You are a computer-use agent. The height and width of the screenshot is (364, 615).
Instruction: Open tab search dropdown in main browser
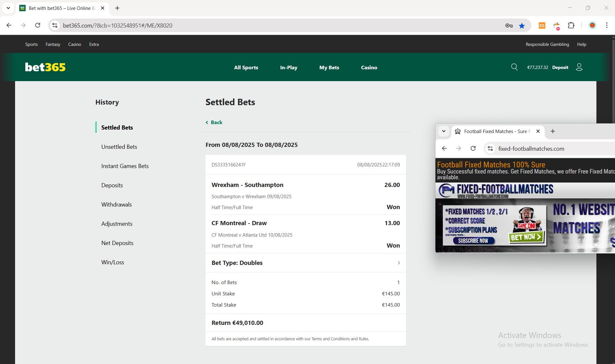pyautogui.click(x=8, y=8)
